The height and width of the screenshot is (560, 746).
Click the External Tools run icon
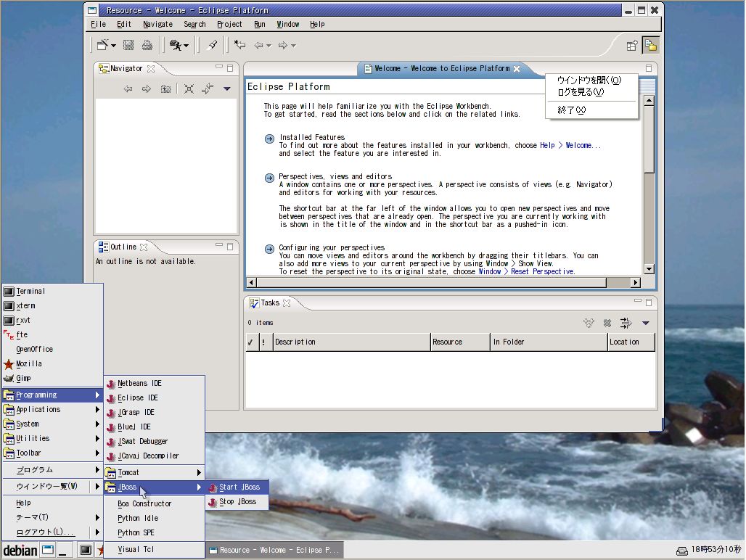pyautogui.click(x=175, y=45)
